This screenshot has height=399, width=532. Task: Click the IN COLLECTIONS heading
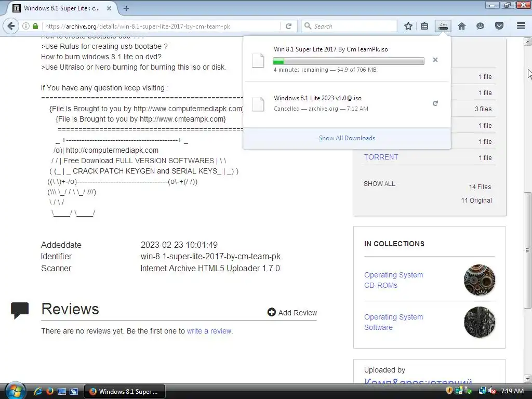394,244
